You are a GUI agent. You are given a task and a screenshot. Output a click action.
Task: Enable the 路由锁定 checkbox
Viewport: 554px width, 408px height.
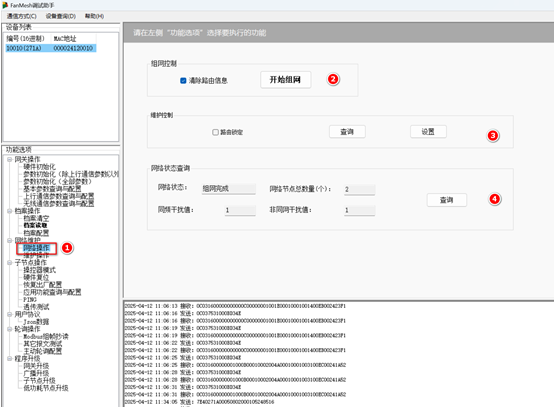[215, 132]
